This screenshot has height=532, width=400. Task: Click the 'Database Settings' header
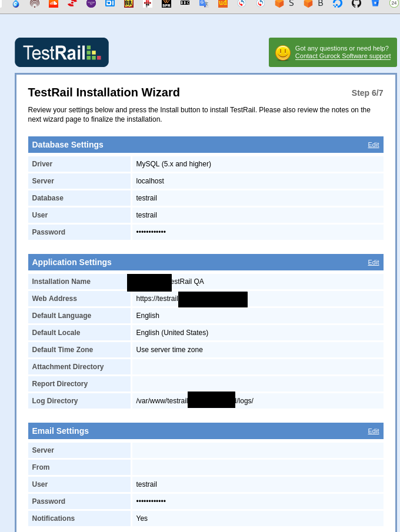click(68, 145)
